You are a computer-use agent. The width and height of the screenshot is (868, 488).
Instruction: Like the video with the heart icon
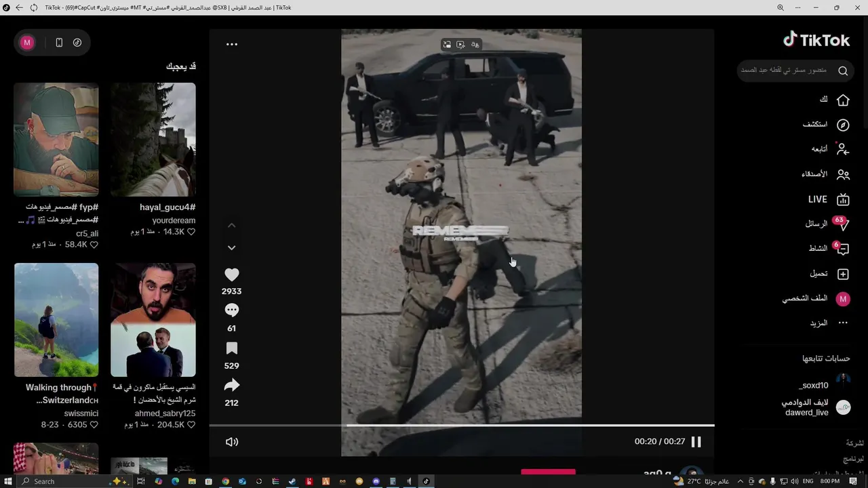[232, 275]
